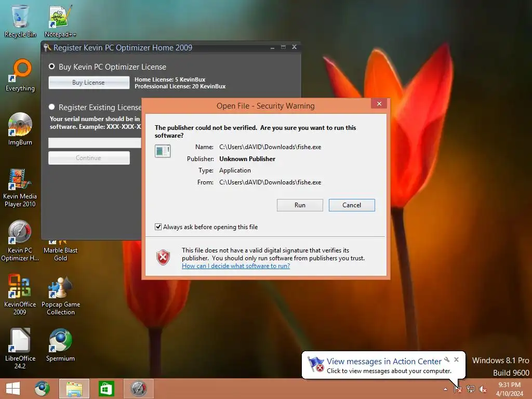
Task: Click Run in the Security Warning dialog
Action: click(x=300, y=205)
